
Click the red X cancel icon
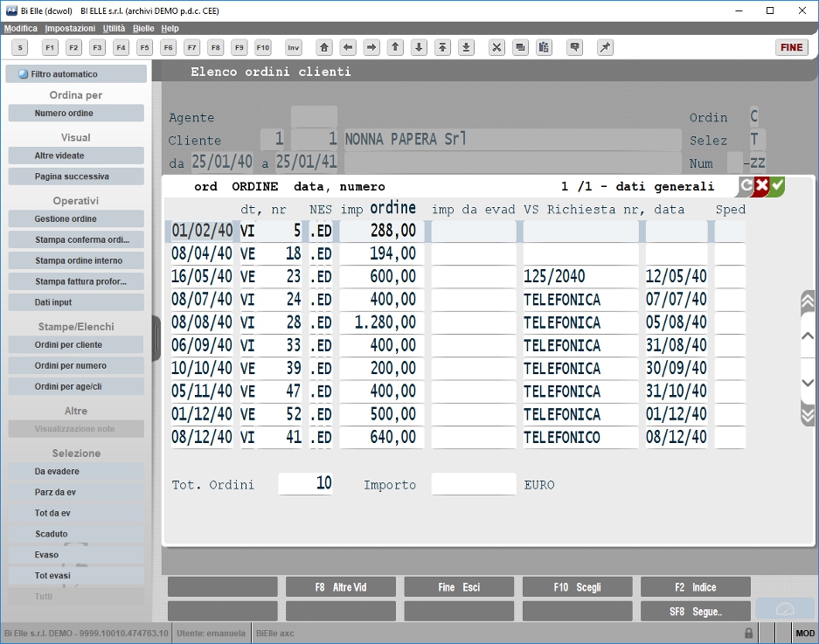(x=762, y=186)
